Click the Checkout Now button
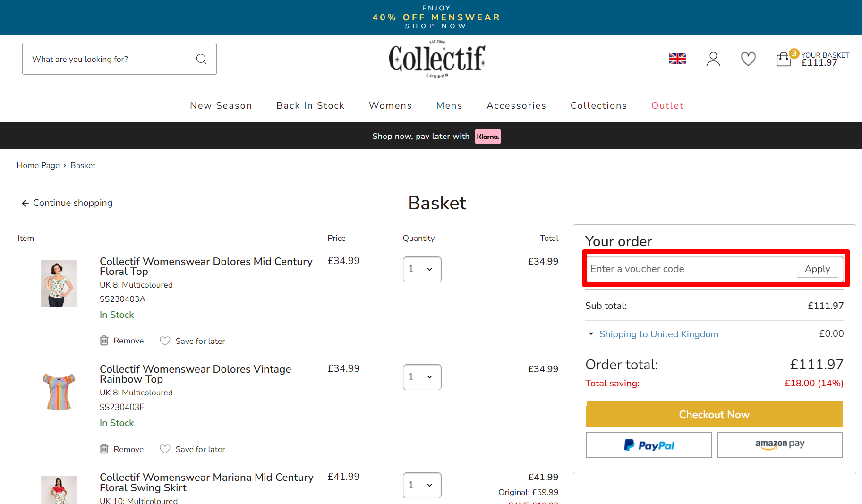Image resolution: width=862 pixels, height=504 pixels. click(x=714, y=414)
